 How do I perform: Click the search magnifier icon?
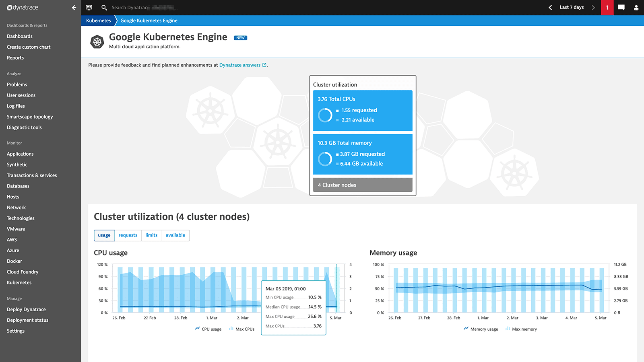[104, 8]
